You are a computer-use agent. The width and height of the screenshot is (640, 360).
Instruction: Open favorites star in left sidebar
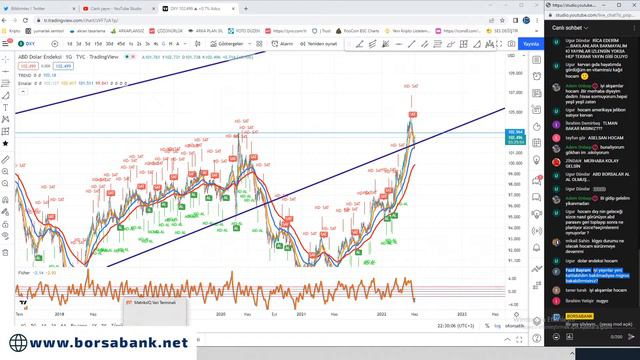pos(5,143)
